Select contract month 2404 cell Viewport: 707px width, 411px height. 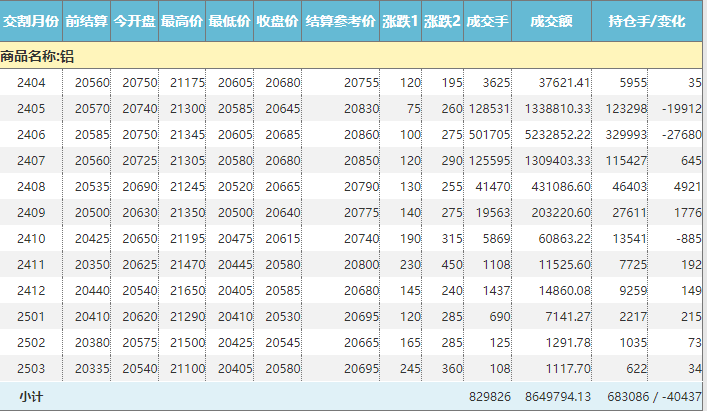coord(31,82)
